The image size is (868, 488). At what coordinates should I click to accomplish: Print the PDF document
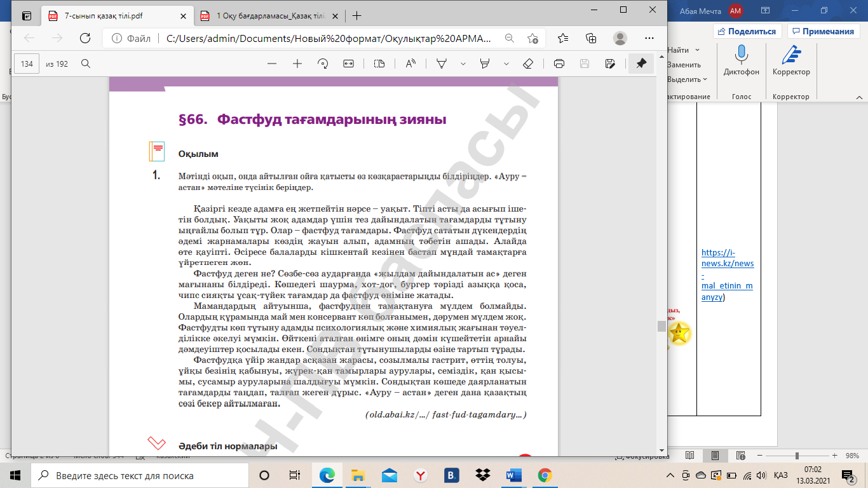click(x=559, y=64)
